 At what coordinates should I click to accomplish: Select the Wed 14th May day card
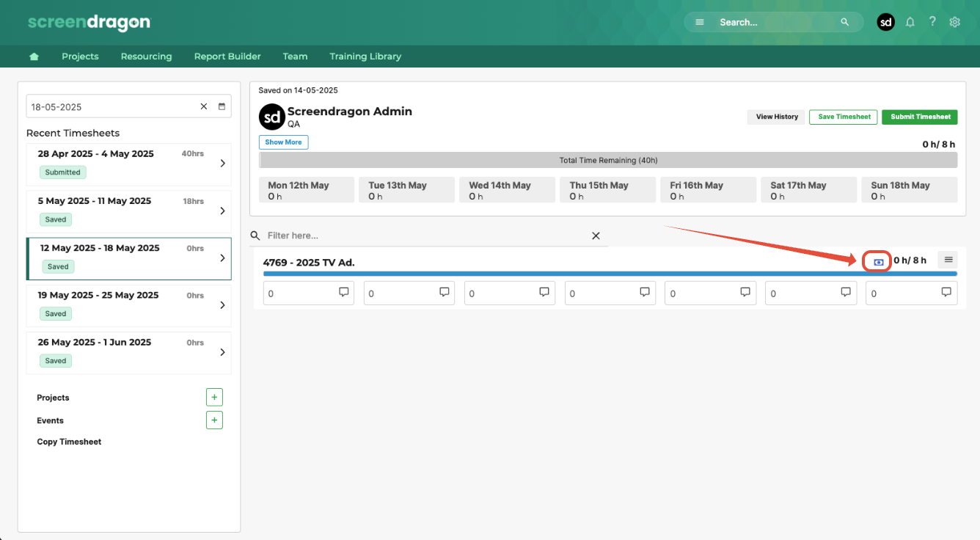coord(508,190)
